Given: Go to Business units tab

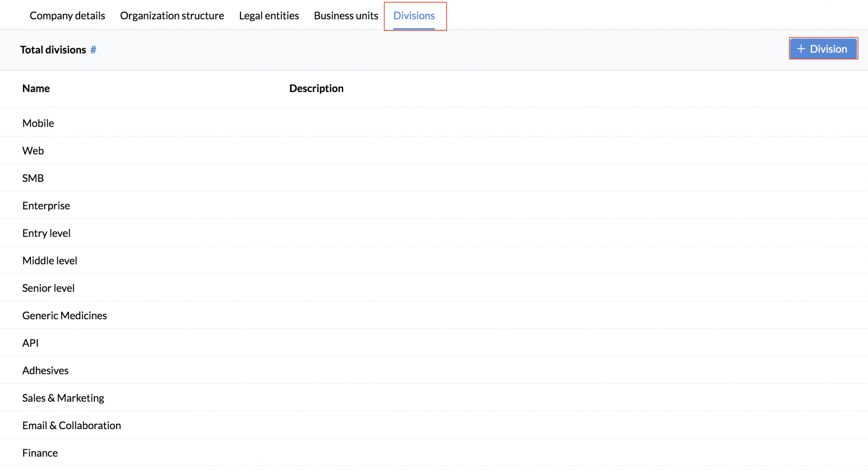Looking at the screenshot, I should click(346, 16).
